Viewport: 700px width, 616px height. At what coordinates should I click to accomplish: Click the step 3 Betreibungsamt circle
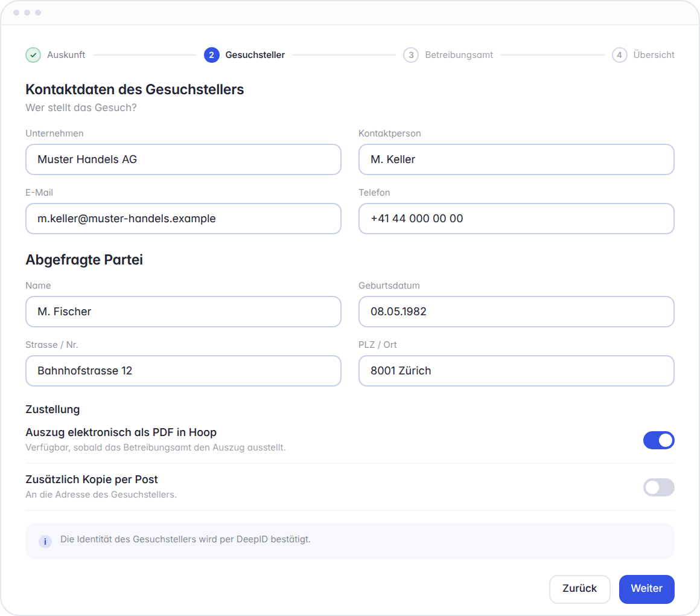coord(411,55)
